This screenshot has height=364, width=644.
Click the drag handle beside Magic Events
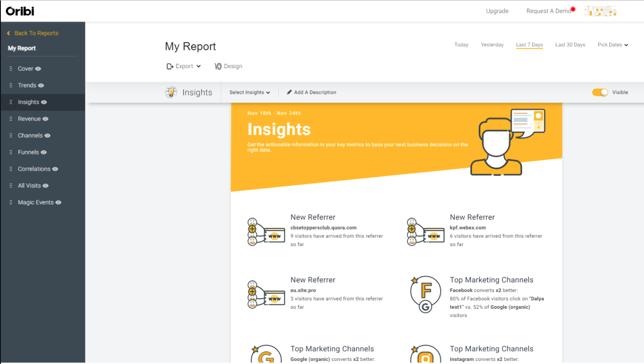click(x=11, y=202)
